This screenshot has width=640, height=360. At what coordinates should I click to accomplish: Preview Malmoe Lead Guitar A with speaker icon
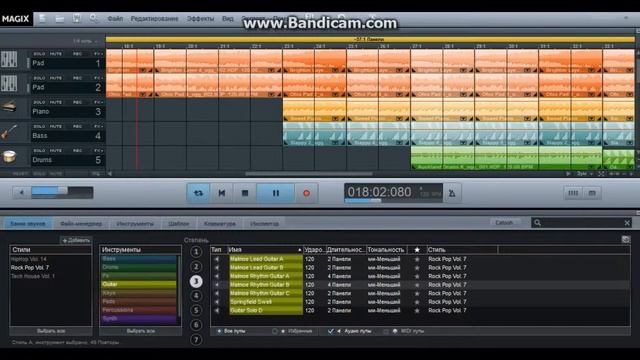(217, 259)
